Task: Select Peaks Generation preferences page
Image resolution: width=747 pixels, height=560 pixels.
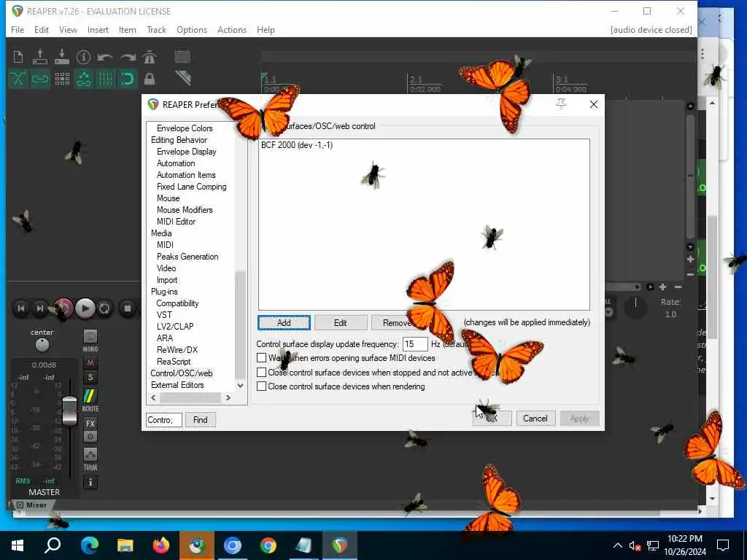Action: coord(187,256)
